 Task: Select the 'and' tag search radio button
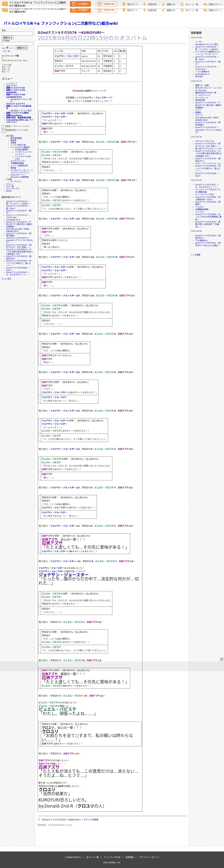pos(8,48)
